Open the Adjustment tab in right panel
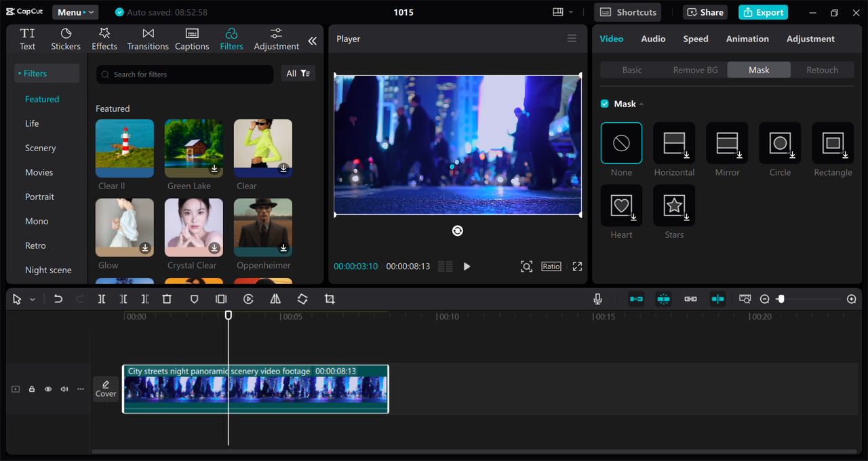The height and width of the screenshot is (461, 868). click(x=810, y=39)
